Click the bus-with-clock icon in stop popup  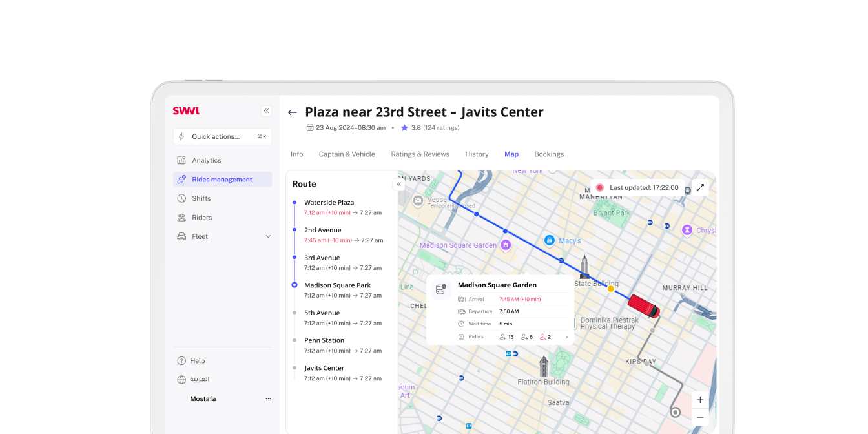(x=441, y=289)
